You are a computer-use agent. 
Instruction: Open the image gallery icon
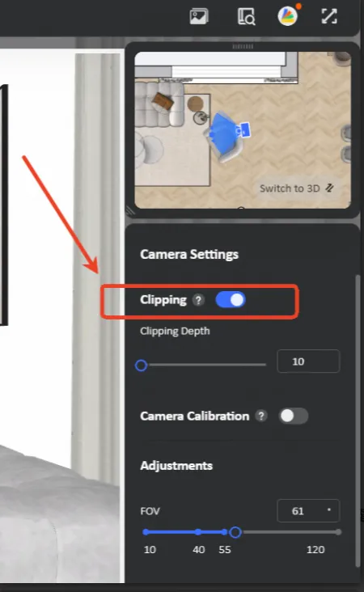click(199, 17)
